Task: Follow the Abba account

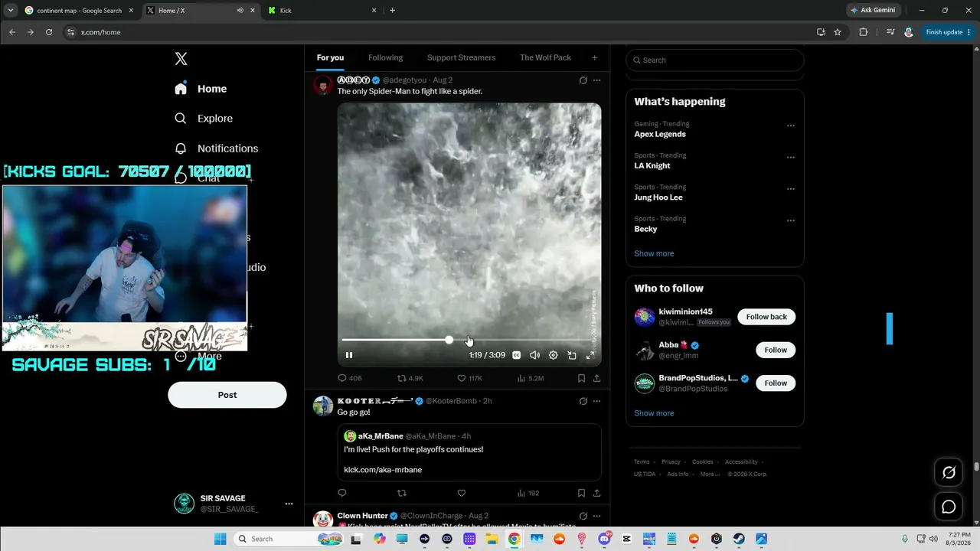Action: 776,350
